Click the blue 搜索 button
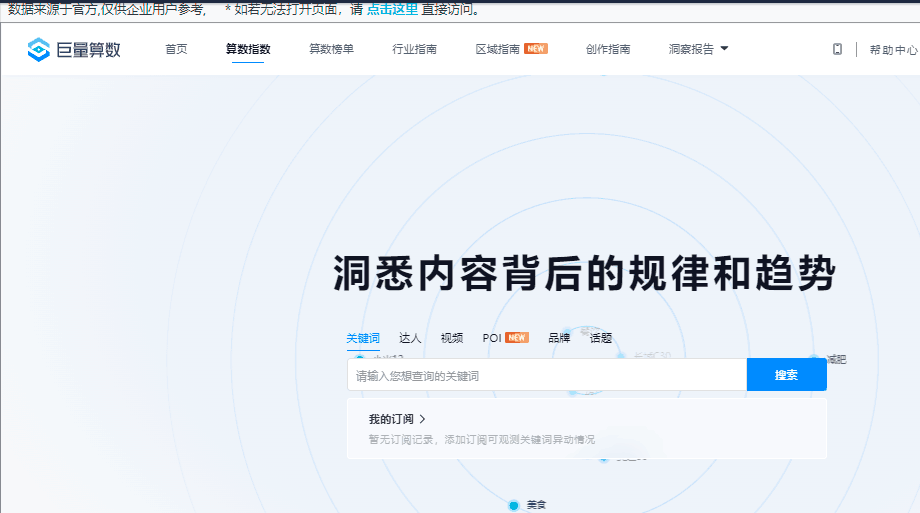 [x=787, y=375]
